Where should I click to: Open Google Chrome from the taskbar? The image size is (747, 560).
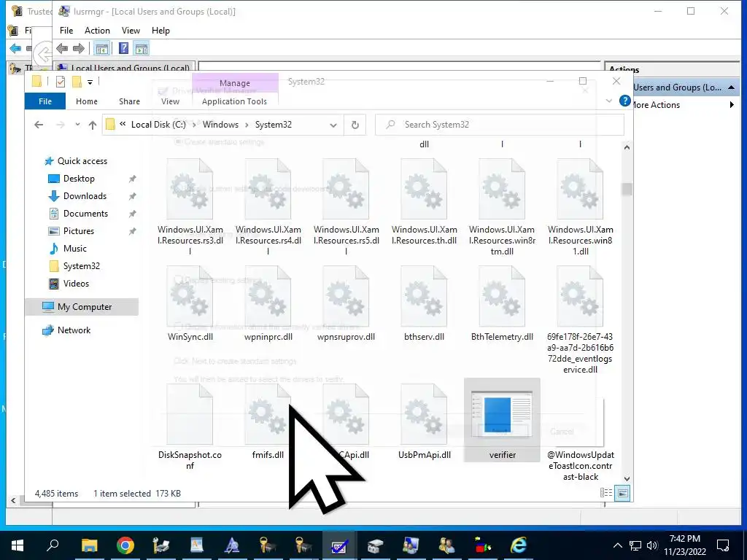125,545
